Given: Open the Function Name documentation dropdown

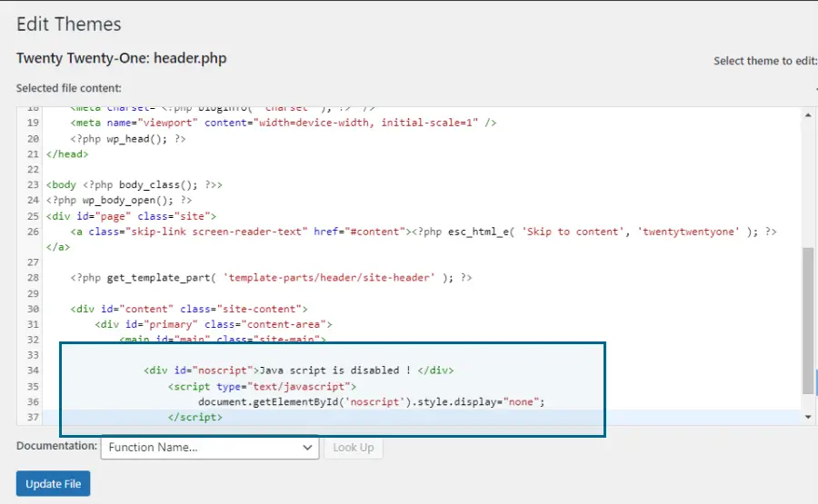Looking at the screenshot, I should [x=210, y=447].
